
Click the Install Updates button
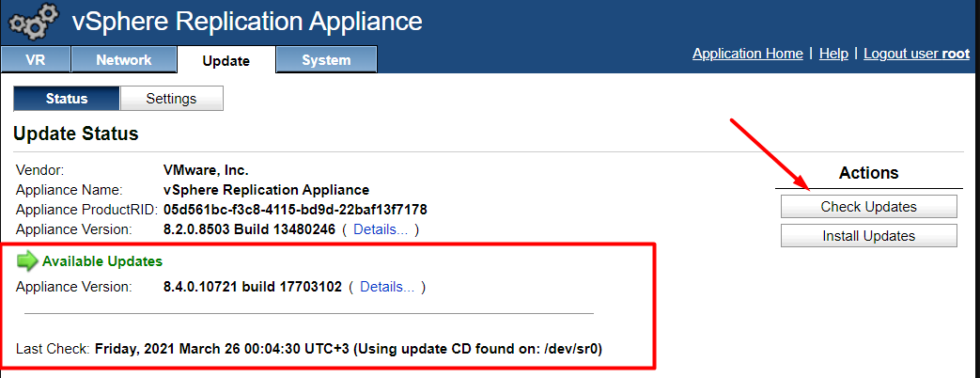(868, 236)
